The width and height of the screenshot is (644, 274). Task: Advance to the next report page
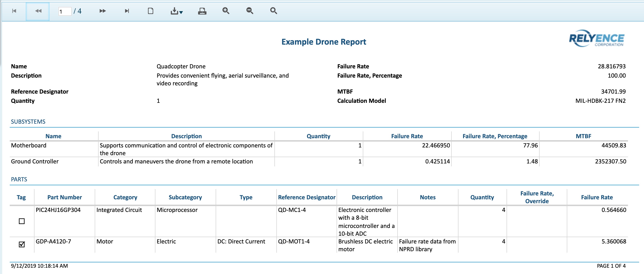pos(102,11)
